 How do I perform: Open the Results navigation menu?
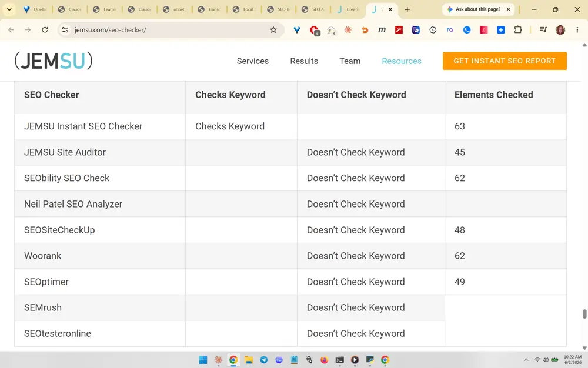[x=304, y=61]
